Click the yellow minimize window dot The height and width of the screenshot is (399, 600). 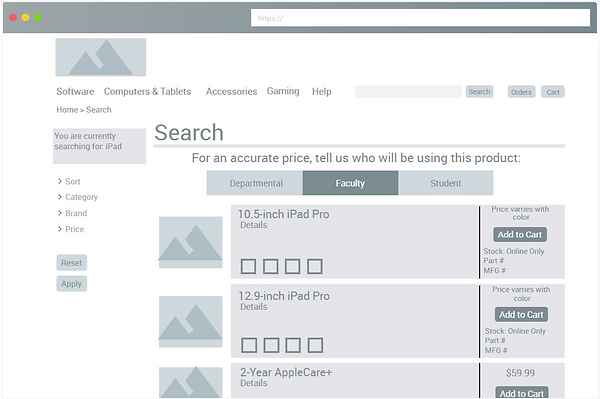coord(26,18)
